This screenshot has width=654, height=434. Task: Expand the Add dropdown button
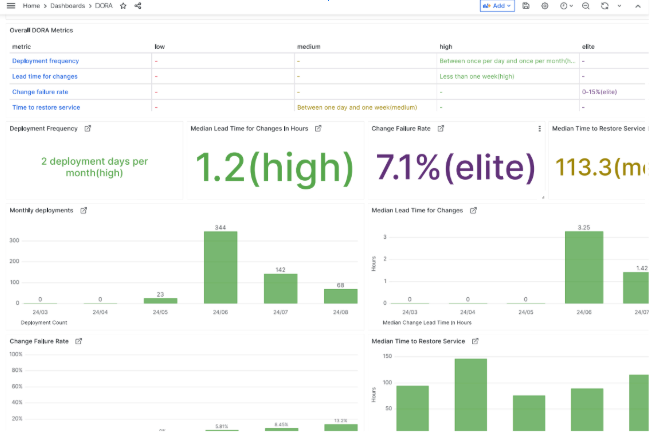pos(497,6)
